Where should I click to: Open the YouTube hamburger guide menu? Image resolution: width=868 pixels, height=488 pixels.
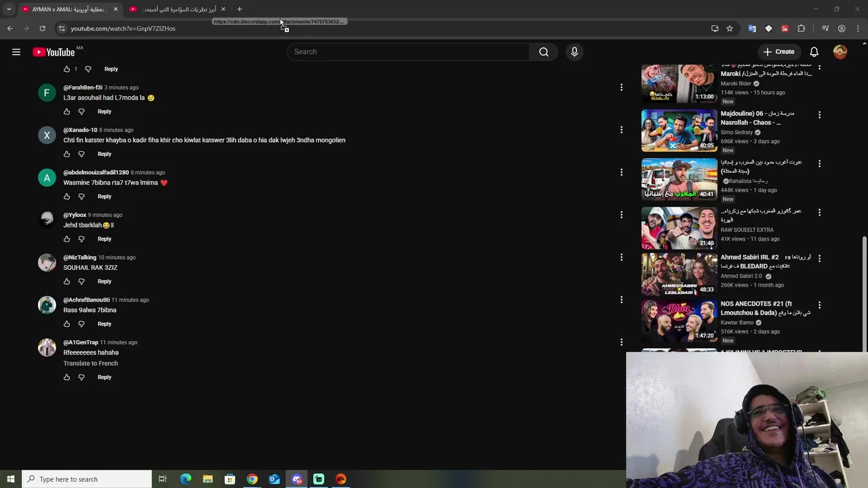16,52
